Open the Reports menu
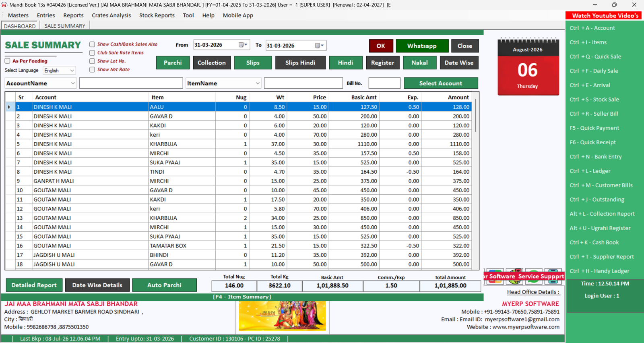Image resolution: width=644 pixels, height=343 pixels. coord(73,15)
